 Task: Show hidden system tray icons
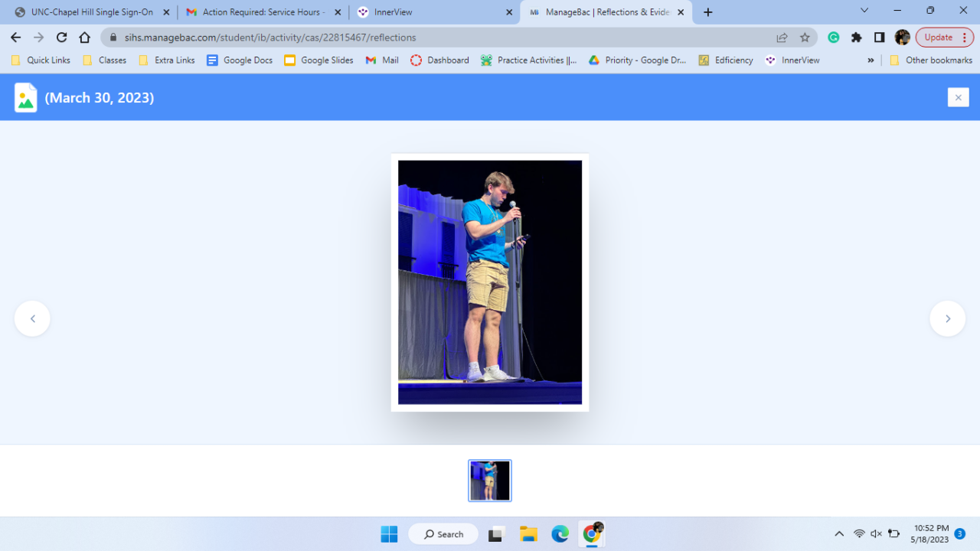click(x=839, y=534)
